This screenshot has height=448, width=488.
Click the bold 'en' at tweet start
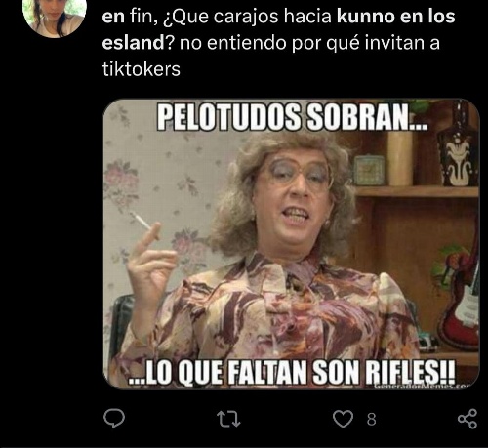pyautogui.click(x=113, y=18)
